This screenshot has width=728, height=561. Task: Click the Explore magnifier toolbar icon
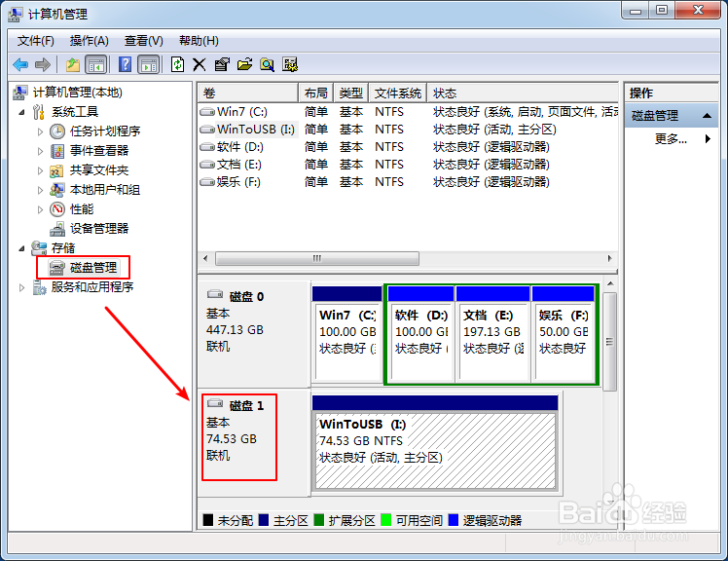267,64
